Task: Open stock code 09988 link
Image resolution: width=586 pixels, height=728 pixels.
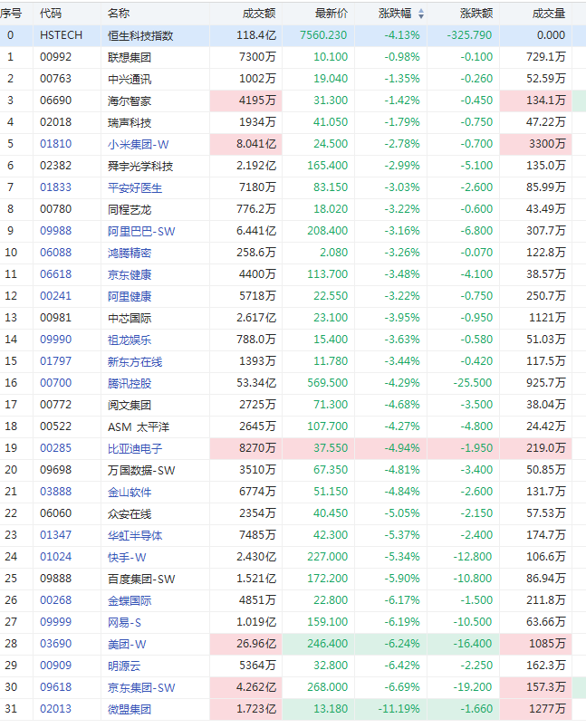Action: [x=56, y=231]
